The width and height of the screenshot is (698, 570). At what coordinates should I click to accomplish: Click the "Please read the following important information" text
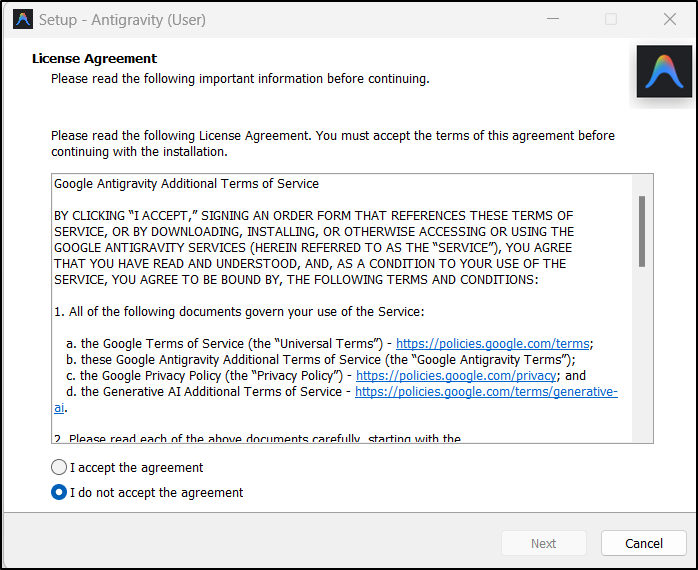point(240,78)
